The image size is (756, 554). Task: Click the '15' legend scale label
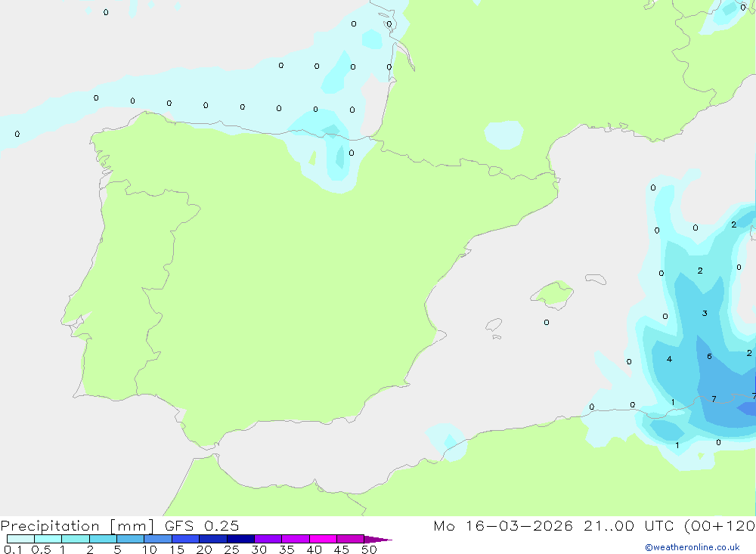point(177,549)
